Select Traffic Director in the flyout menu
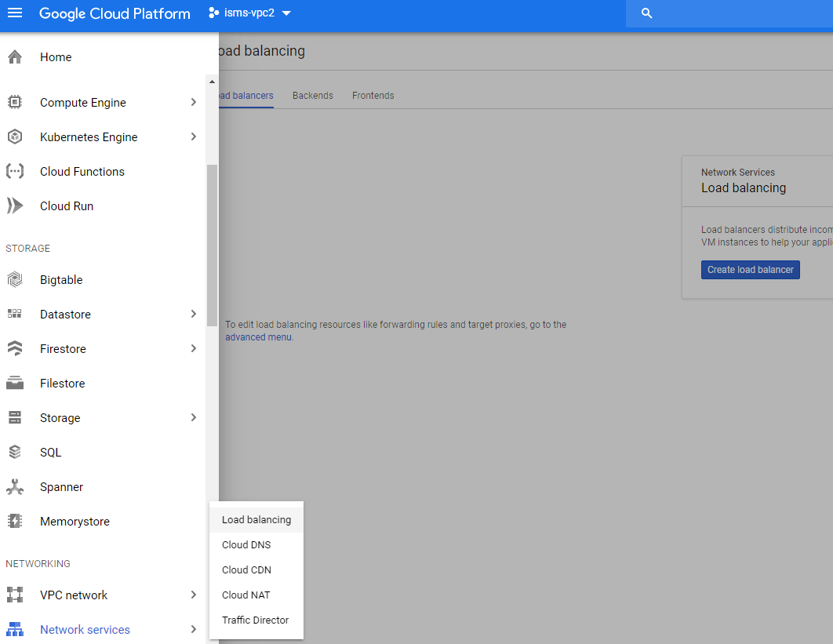This screenshot has width=833, height=644. tap(256, 620)
